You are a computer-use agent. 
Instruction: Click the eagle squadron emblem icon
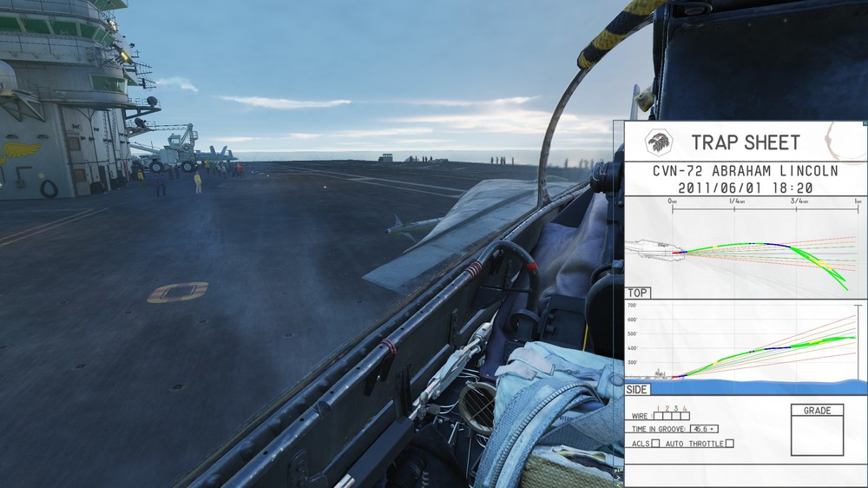[659, 142]
